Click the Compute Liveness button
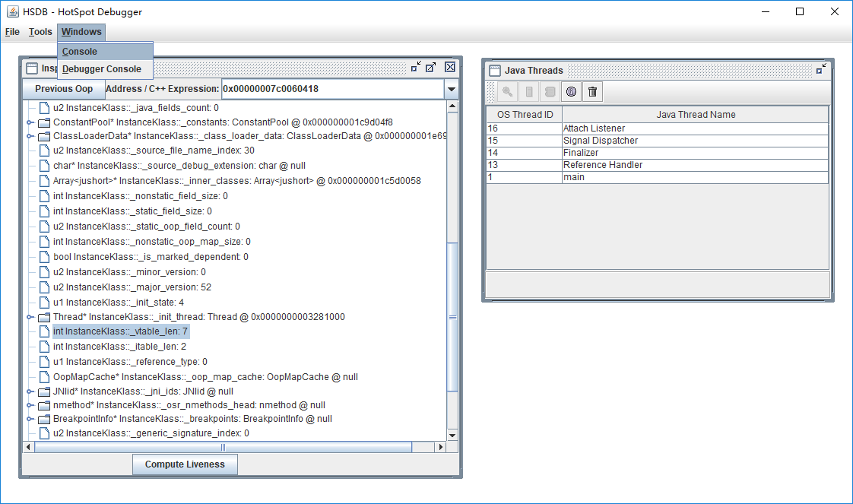This screenshot has width=853, height=504. pos(185,464)
